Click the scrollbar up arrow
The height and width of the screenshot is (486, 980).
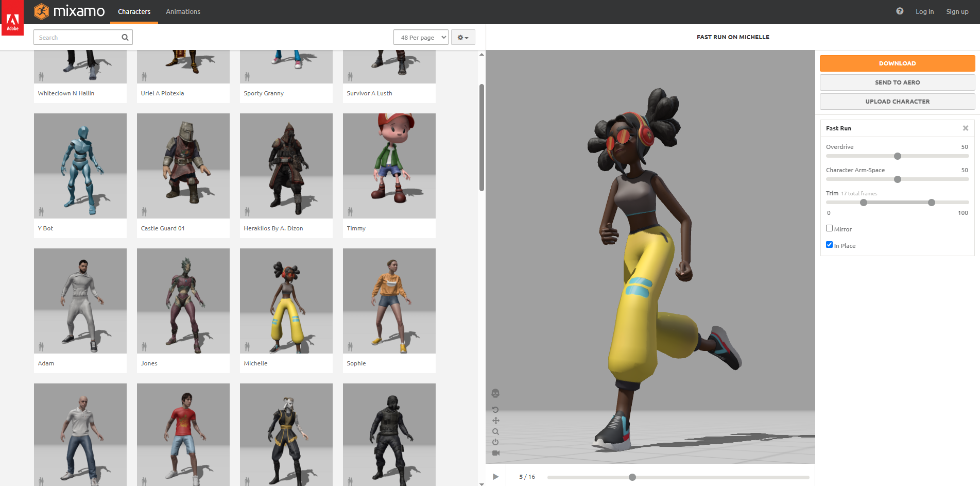coord(482,54)
